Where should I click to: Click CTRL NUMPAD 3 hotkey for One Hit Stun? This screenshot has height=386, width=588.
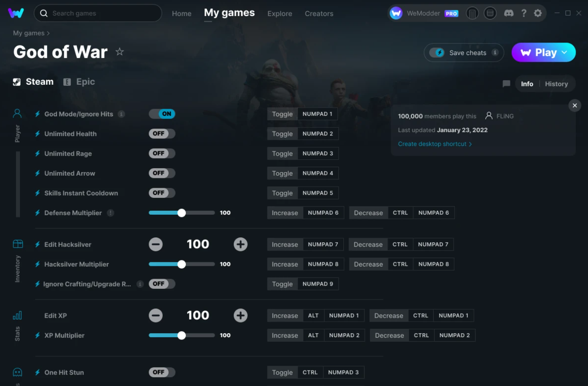pyautogui.click(x=331, y=372)
